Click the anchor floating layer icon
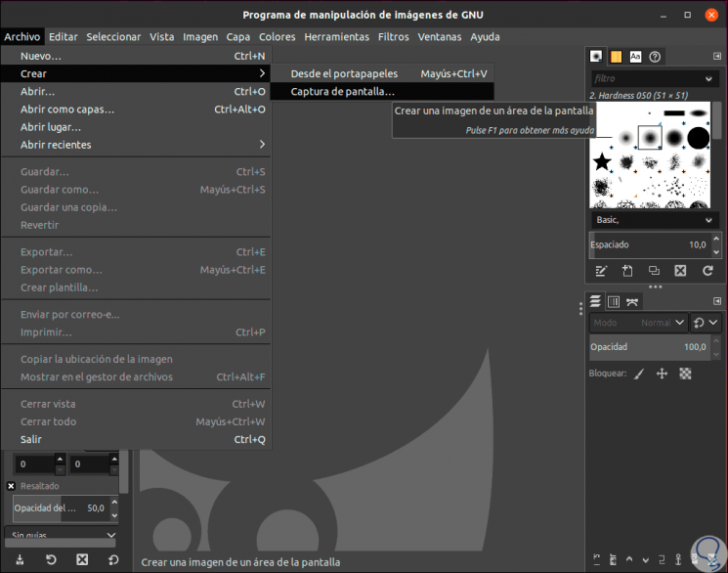Viewport: 728px width, 573px height. 678,559
